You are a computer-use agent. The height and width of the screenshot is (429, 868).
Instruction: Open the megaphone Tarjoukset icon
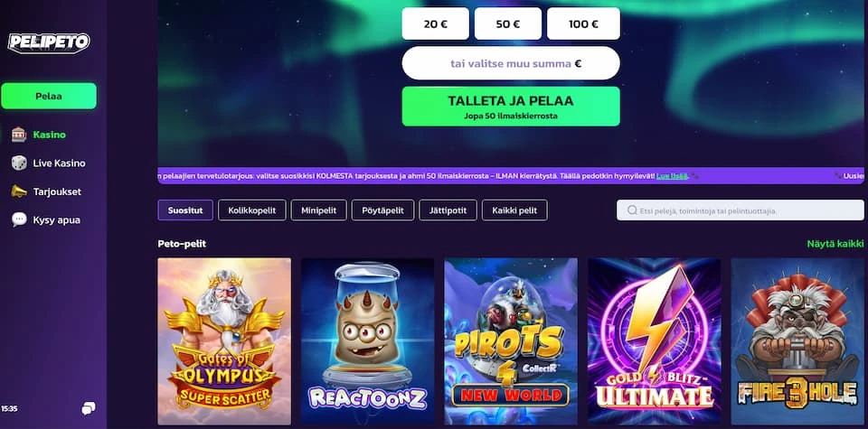click(x=19, y=191)
